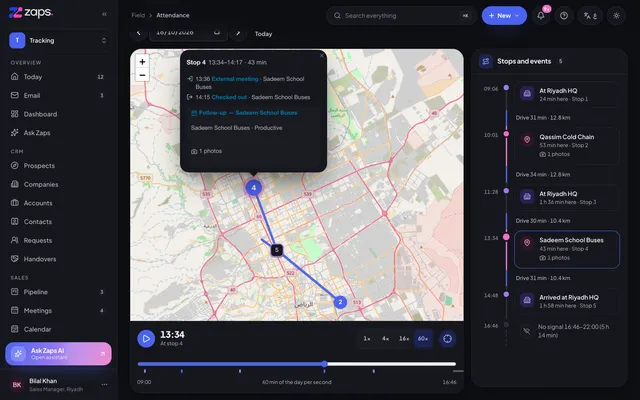This screenshot has height=400, width=640.
Task: Set playback speed to 4x
Action: pos(385,338)
